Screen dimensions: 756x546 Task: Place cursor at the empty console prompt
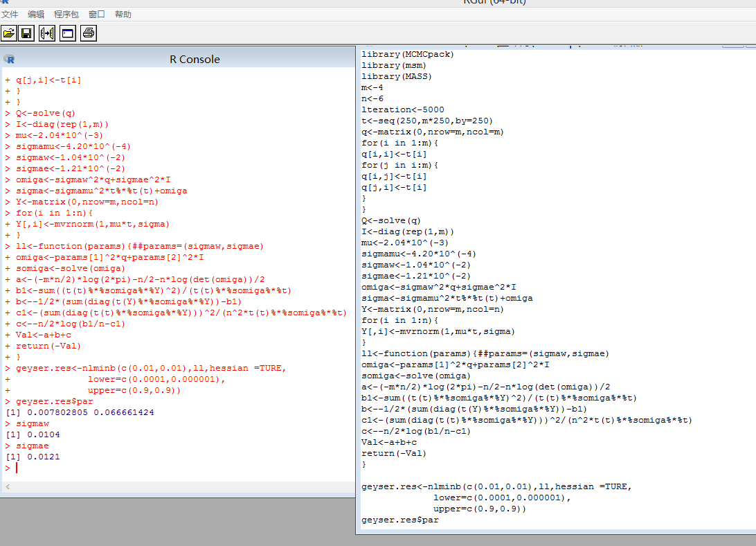(x=17, y=468)
